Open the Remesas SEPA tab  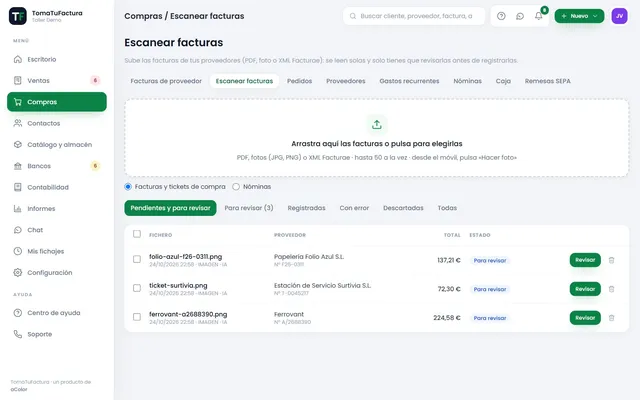click(x=548, y=81)
